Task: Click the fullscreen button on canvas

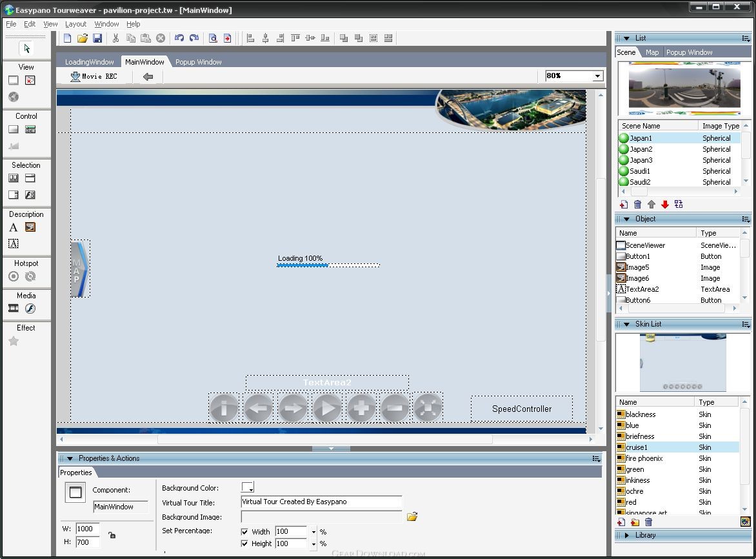Action: [x=428, y=408]
